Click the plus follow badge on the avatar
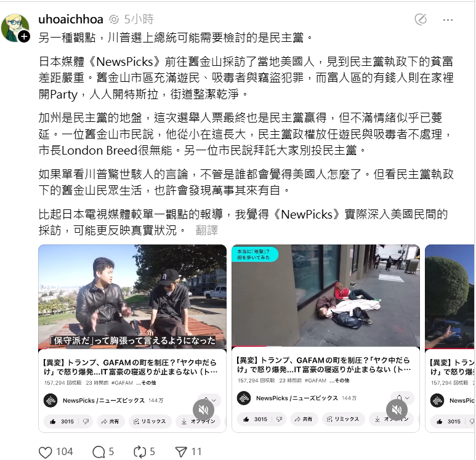This screenshot has height=460, width=476. 24,37
